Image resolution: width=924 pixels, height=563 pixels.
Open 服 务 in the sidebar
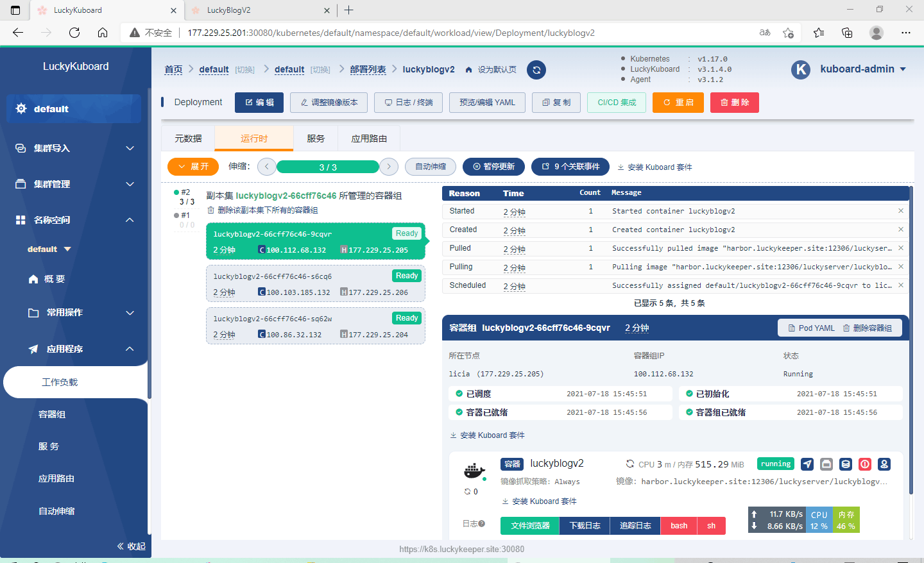click(49, 446)
